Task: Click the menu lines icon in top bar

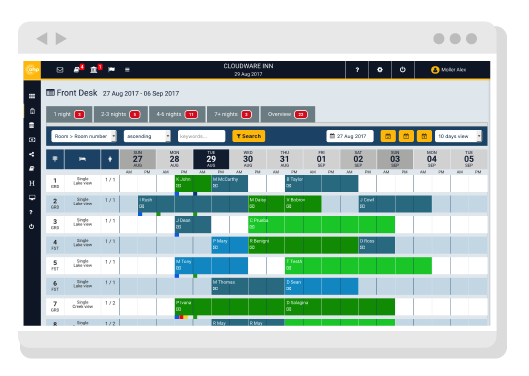Action: coord(127,70)
